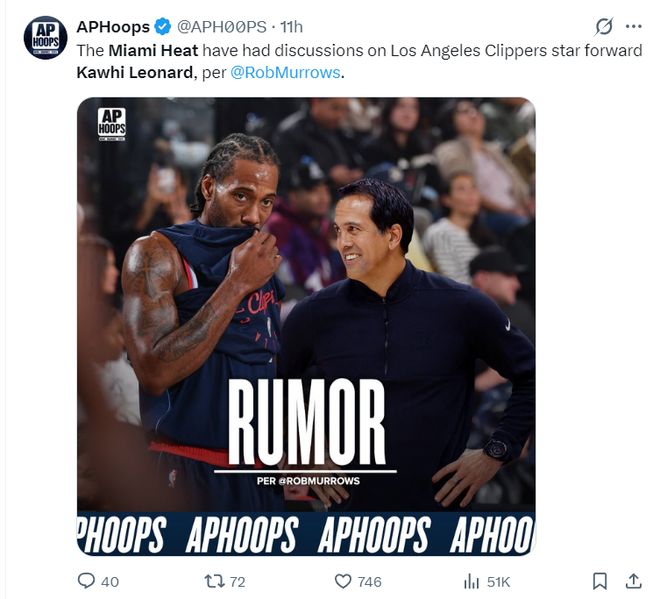
Task: View post analytics bar chart icon
Action: point(471,582)
